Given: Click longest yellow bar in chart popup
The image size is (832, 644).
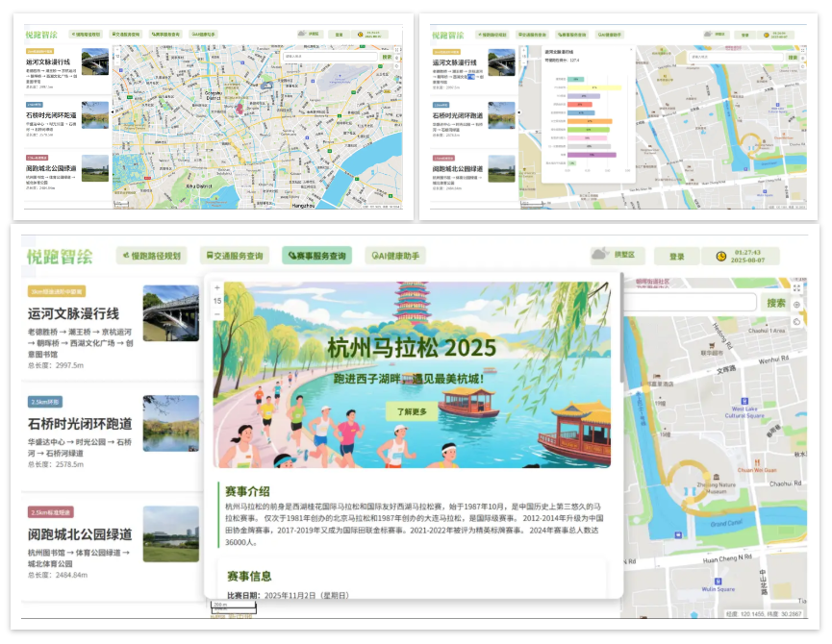Looking at the screenshot, I should (x=594, y=87).
